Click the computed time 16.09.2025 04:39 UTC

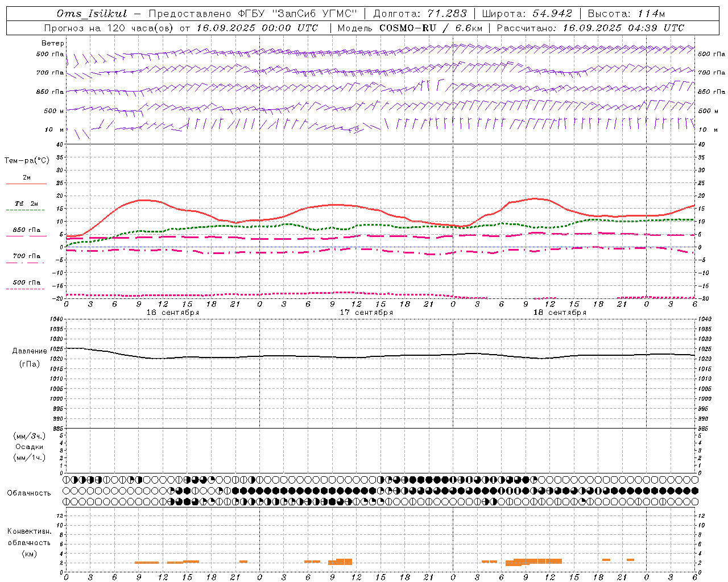point(623,28)
